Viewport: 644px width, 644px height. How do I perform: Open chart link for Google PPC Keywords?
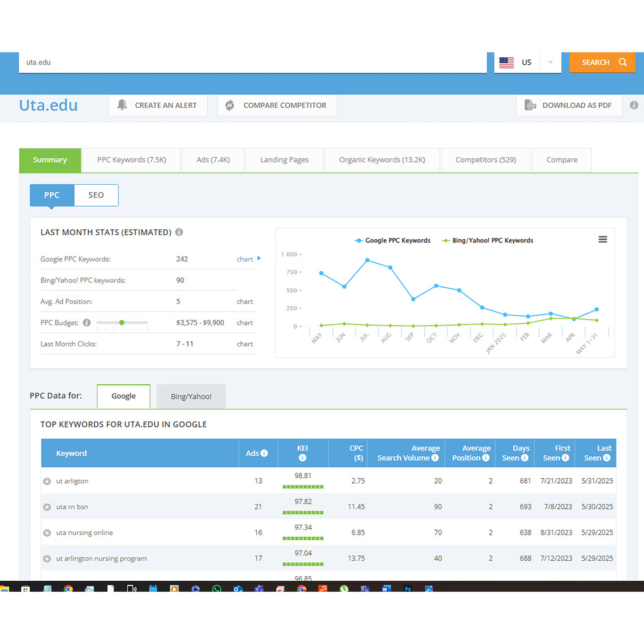tap(245, 259)
